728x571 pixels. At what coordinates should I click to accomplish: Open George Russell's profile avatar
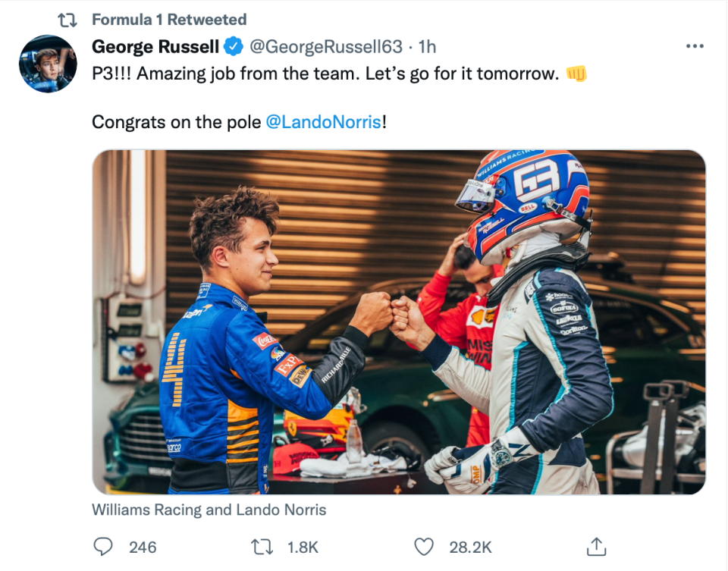click(48, 64)
